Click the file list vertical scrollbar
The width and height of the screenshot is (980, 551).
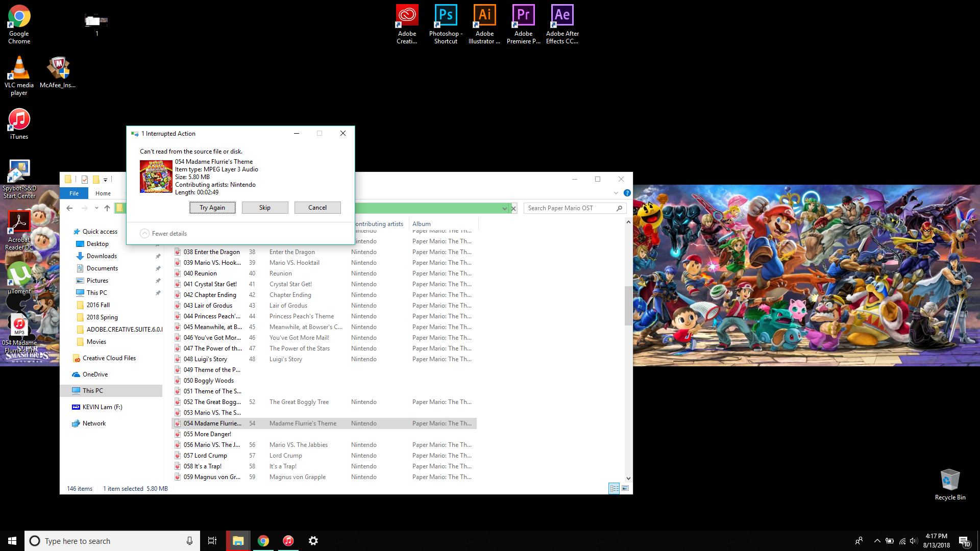(x=628, y=306)
